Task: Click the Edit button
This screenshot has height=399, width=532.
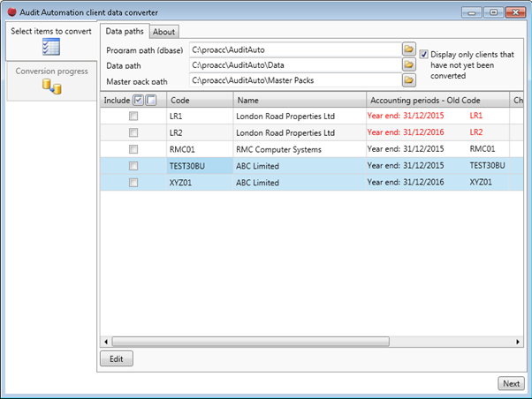Action: [117, 358]
